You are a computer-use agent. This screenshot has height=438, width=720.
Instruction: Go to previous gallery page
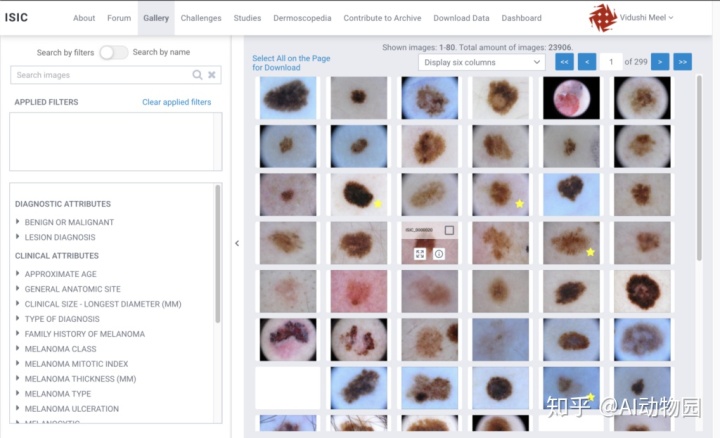(587, 62)
